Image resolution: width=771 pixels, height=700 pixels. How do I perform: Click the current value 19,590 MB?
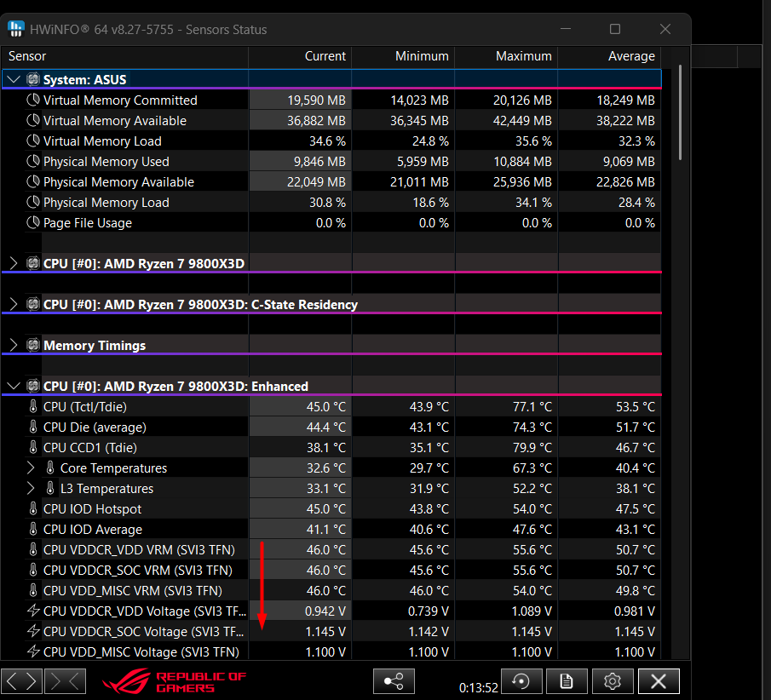click(316, 100)
